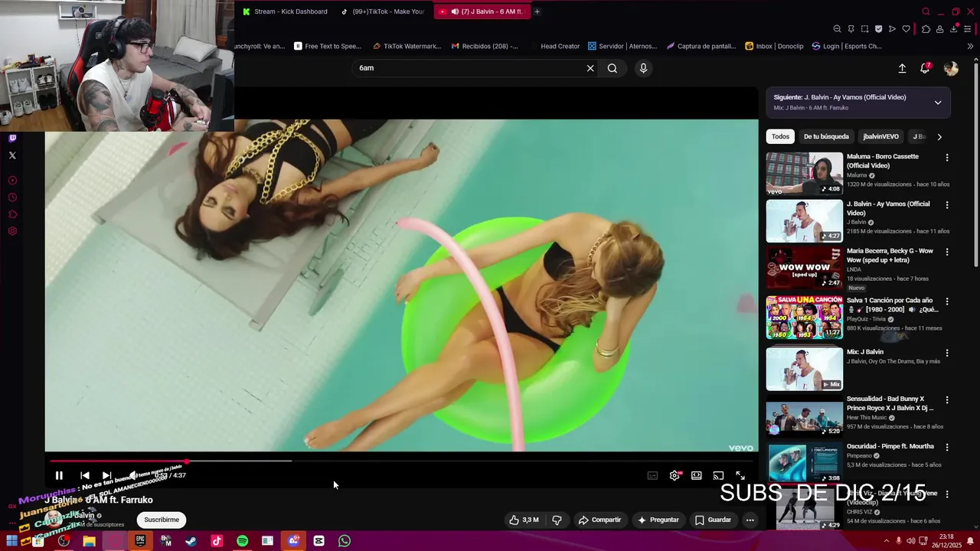Open the player settings gear
980x551 pixels.
click(x=675, y=475)
